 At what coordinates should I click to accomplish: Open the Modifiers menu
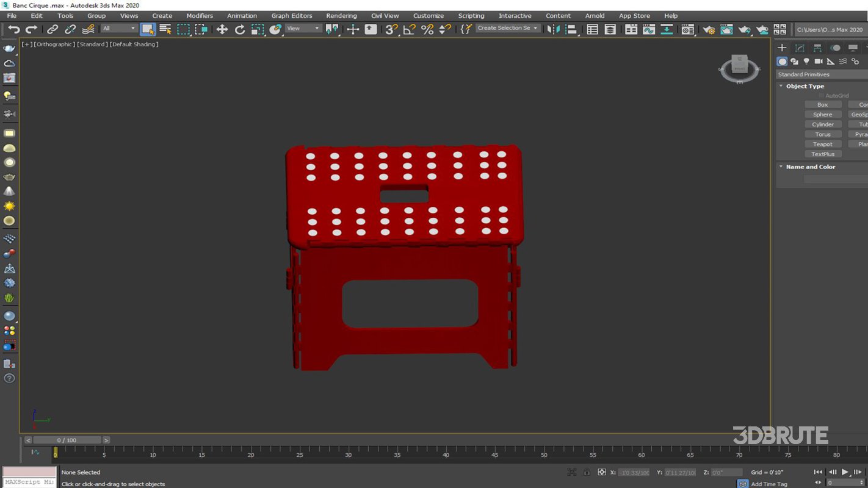[x=200, y=16]
